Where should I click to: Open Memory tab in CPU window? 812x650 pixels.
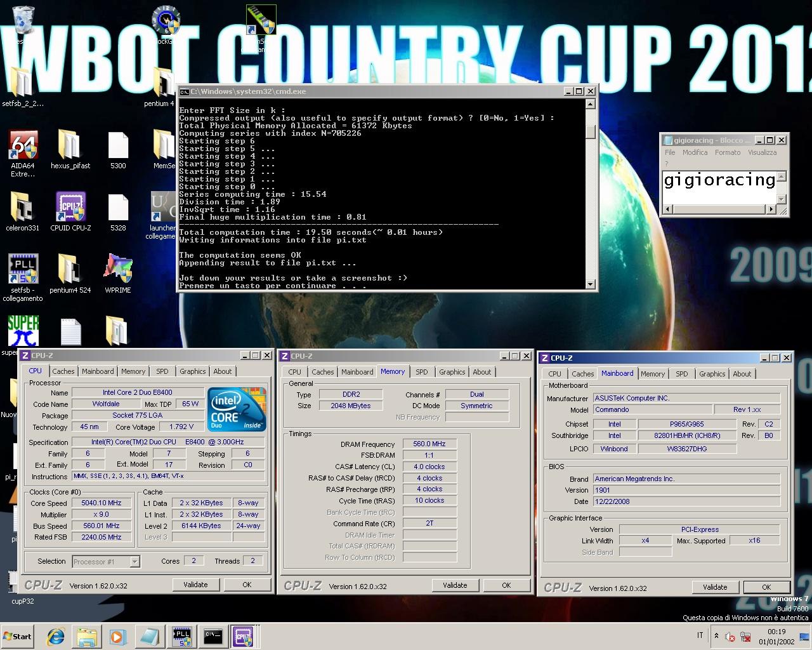point(133,371)
